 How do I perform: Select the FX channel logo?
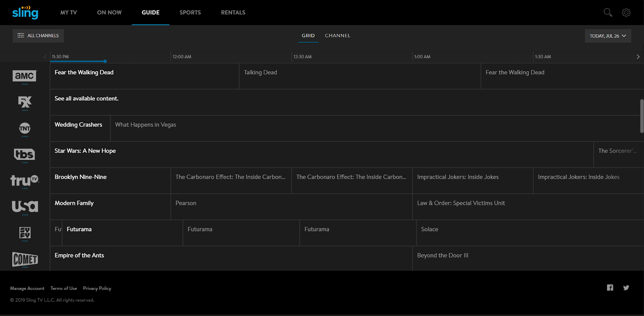[x=25, y=102]
